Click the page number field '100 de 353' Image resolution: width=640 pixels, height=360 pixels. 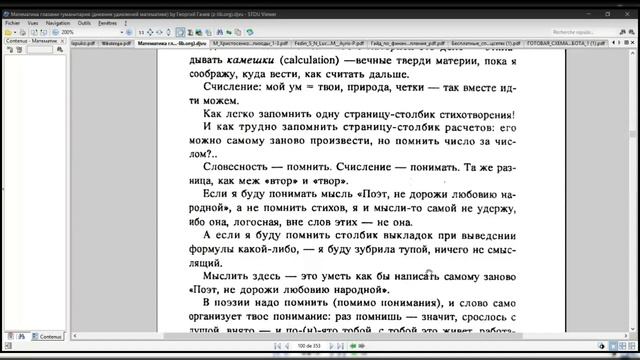309,346
